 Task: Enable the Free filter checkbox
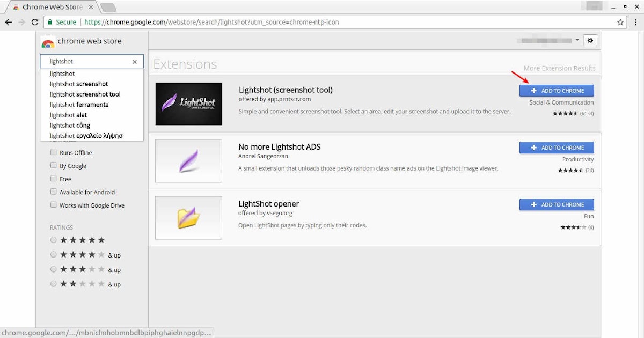coord(54,179)
